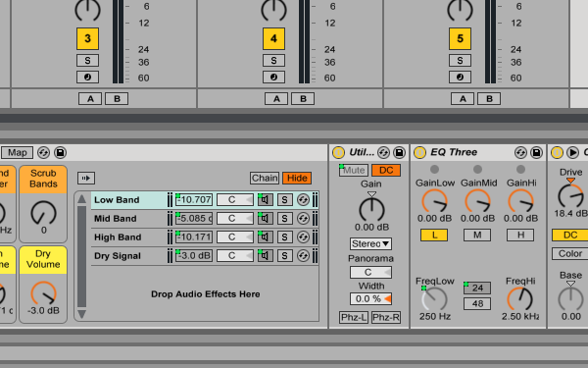Image resolution: width=588 pixels, height=368 pixels.
Task: Arm track 5 for recording
Action: coord(460,77)
